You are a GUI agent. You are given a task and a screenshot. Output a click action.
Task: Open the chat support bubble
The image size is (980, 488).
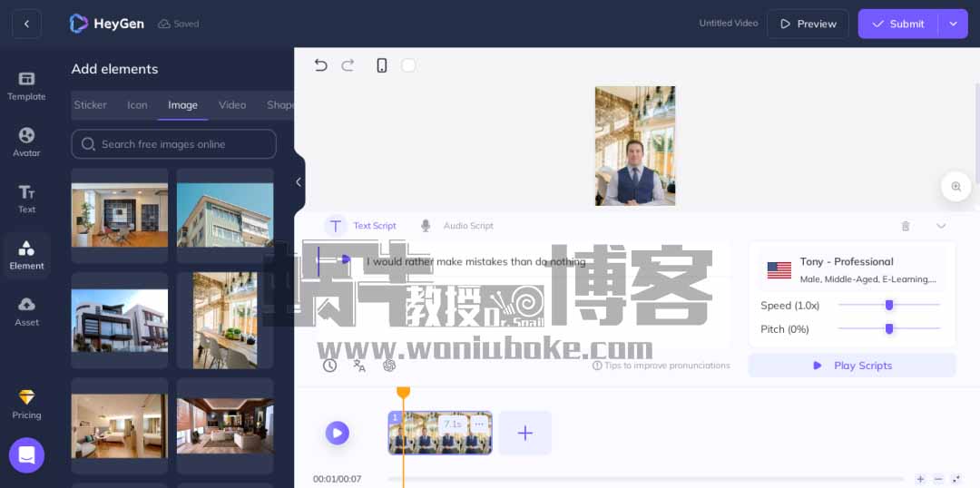[x=26, y=454]
